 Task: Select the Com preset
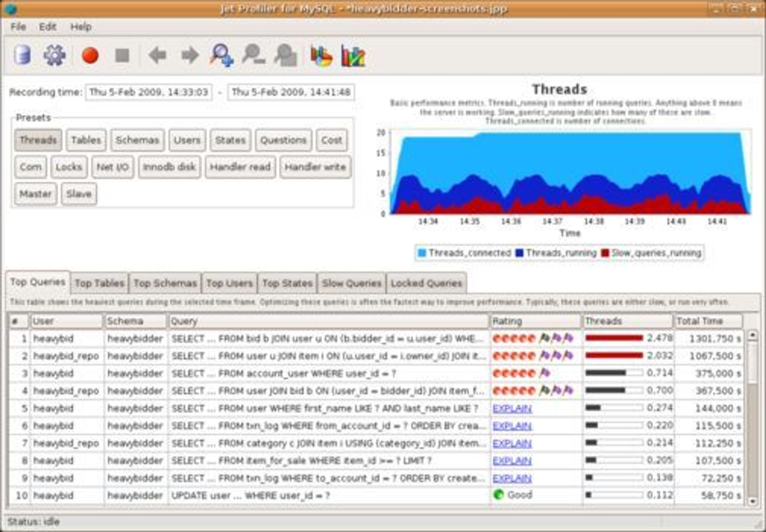31,167
